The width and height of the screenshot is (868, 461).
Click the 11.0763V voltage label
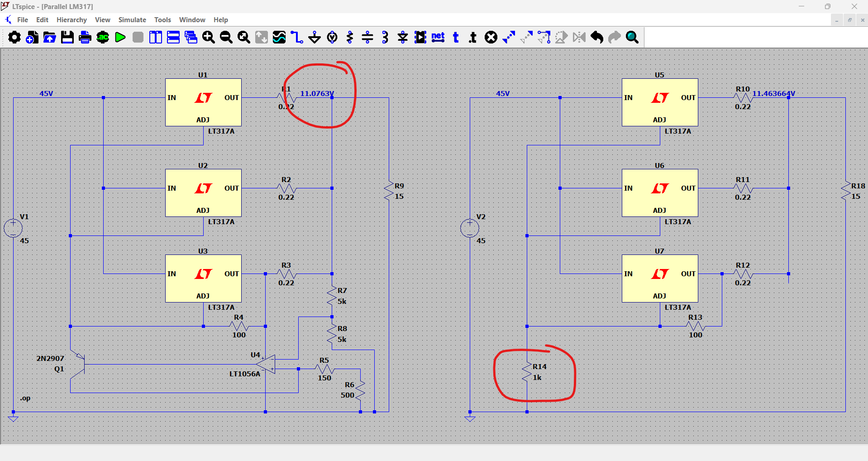point(317,93)
